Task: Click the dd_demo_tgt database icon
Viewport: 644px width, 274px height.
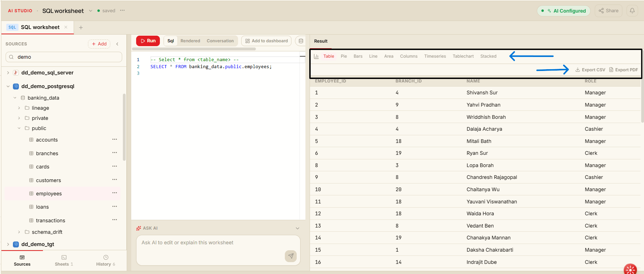Action: [x=16, y=244]
